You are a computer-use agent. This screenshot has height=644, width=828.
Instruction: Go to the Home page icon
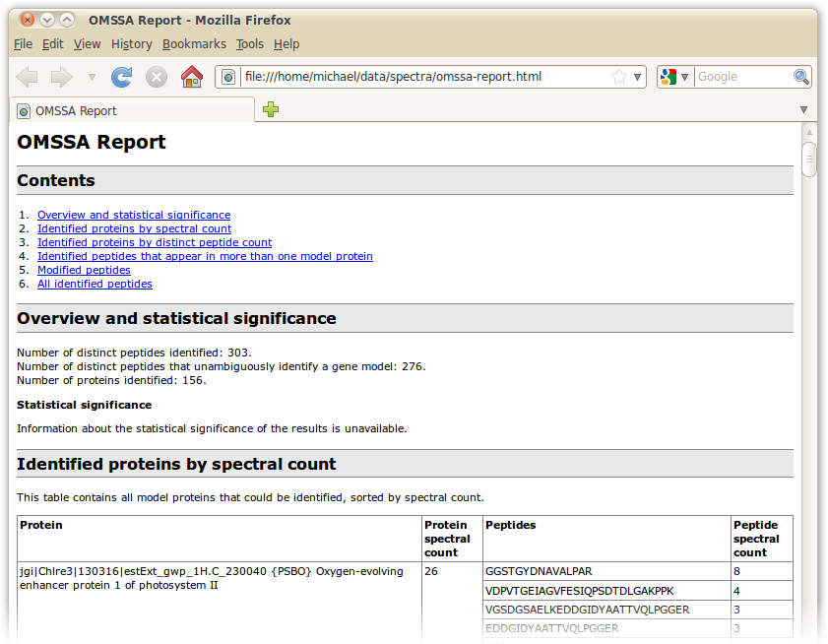(x=192, y=77)
